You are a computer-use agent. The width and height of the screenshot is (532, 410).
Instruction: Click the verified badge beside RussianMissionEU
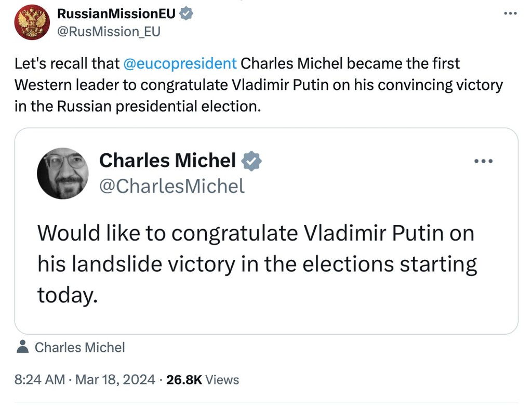[x=186, y=14]
